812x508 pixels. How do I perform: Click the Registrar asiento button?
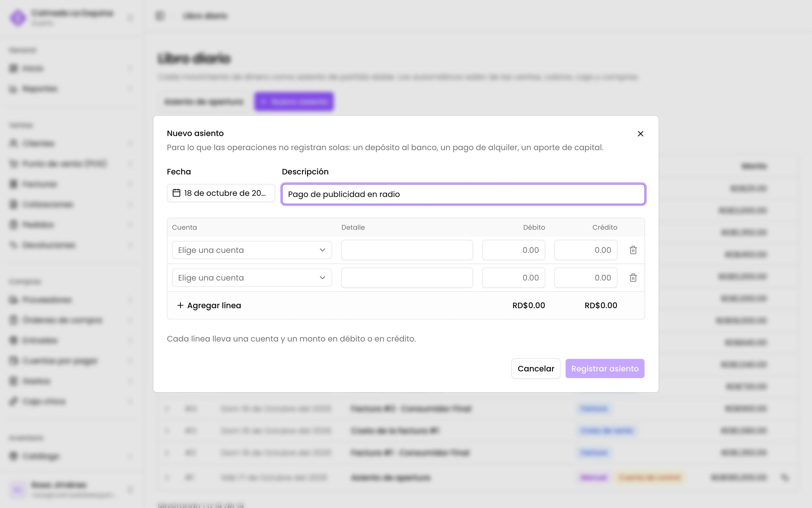[605, 369]
